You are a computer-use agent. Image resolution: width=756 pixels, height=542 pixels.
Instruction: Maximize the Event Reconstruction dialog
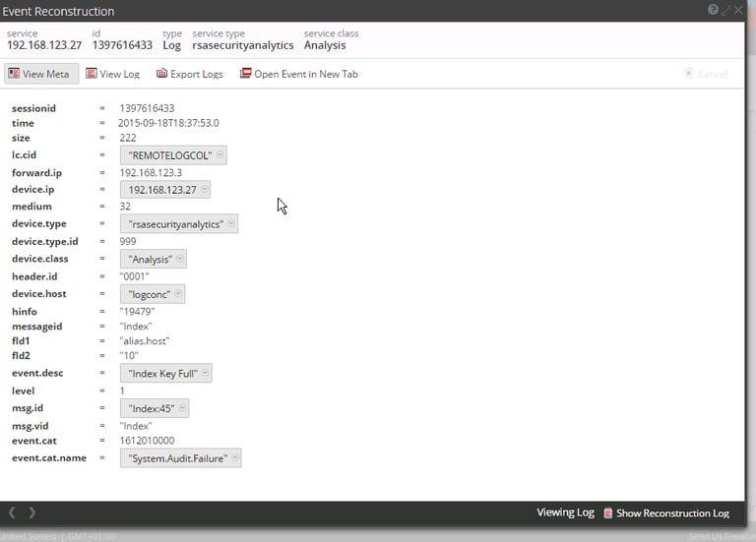click(x=726, y=10)
